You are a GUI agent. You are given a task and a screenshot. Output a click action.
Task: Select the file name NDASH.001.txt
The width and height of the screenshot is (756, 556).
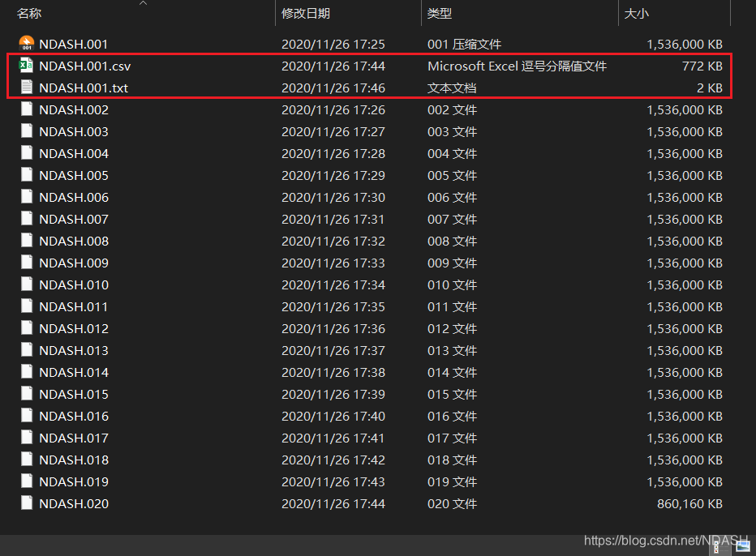click(84, 88)
